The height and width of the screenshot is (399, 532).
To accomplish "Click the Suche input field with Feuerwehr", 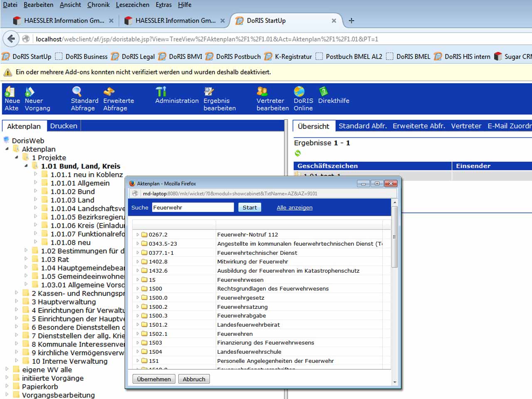I will pos(193,207).
